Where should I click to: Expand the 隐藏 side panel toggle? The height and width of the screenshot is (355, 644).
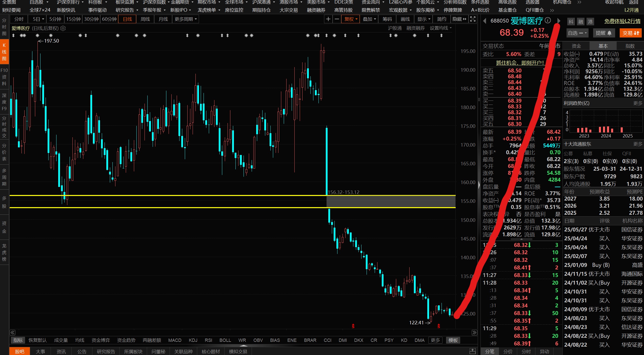click(459, 19)
